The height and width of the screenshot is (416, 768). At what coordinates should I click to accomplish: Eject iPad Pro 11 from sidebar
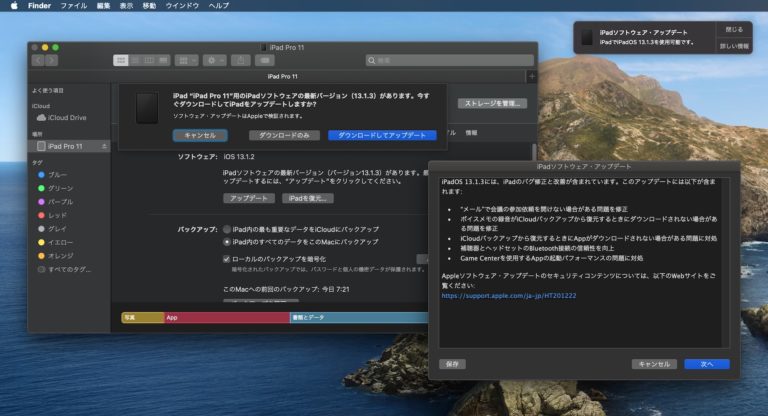pos(104,146)
